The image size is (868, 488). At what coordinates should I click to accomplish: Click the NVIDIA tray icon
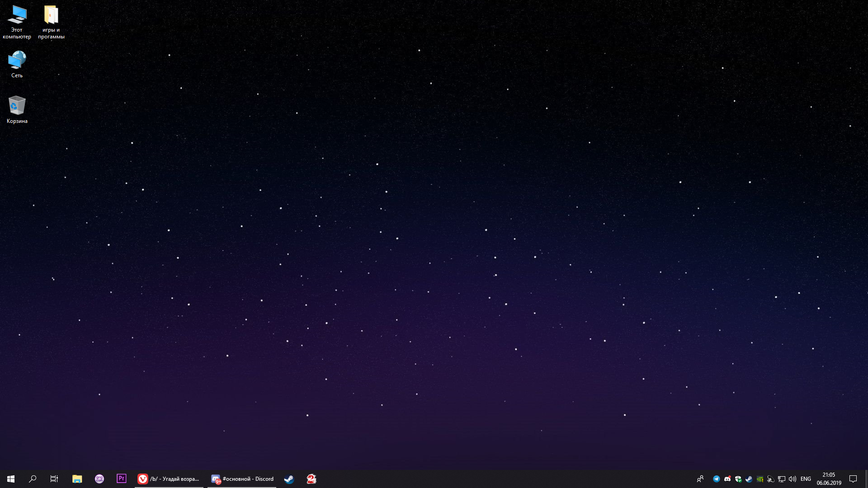(x=760, y=479)
